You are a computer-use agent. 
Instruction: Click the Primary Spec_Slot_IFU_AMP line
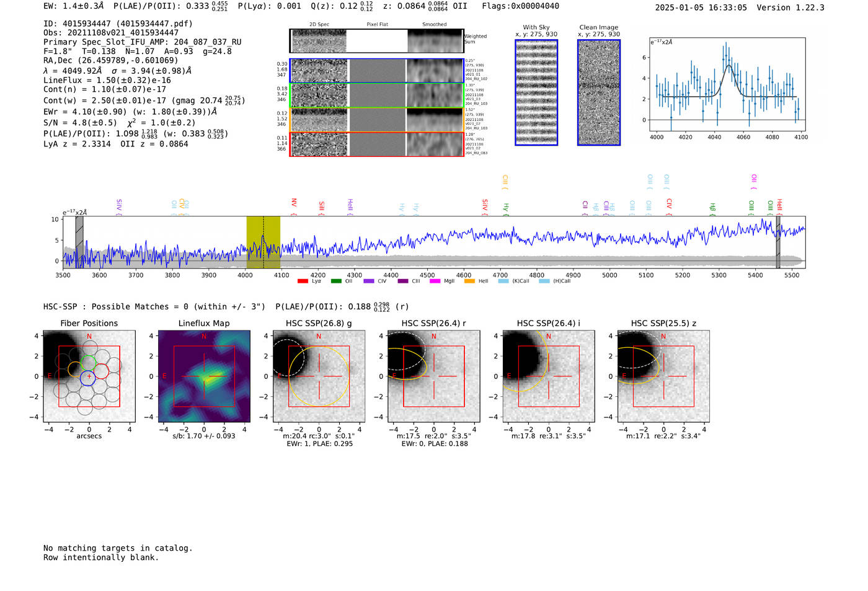coord(143,42)
